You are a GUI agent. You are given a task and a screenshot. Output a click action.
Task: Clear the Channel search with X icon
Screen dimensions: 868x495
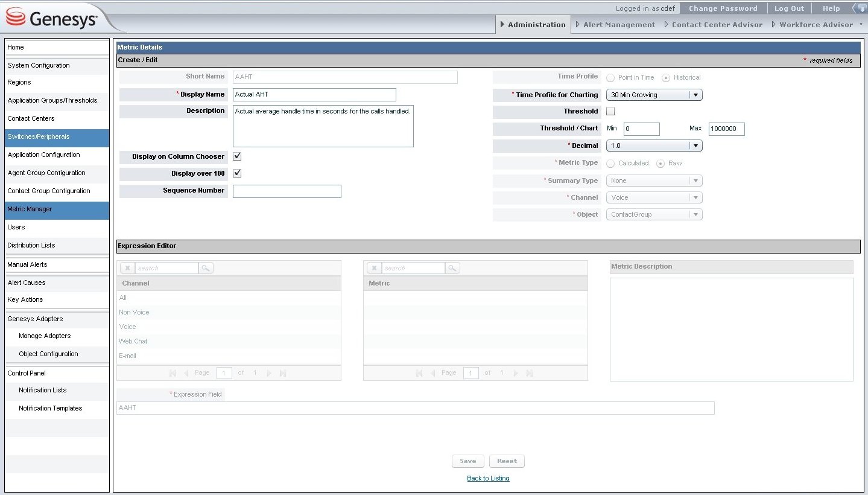tap(127, 268)
